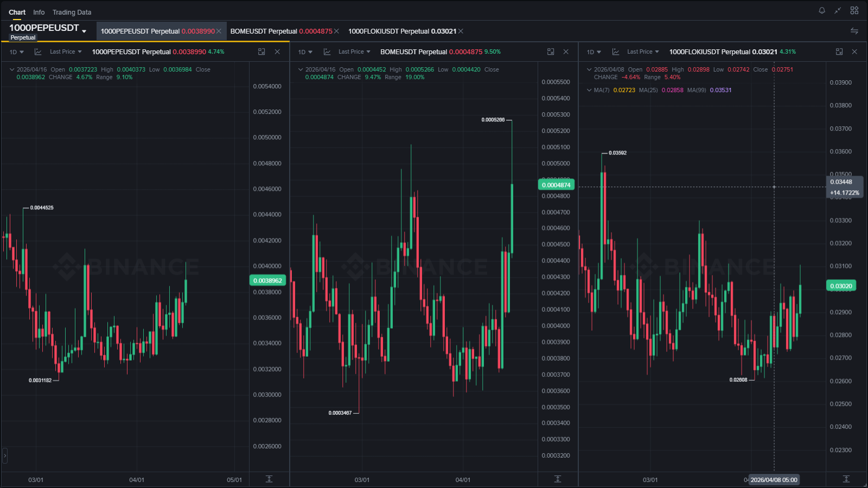Screen dimensions: 868x488
Task: Click the swap arrows icon below layout grid
Action: click(x=854, y=31)
